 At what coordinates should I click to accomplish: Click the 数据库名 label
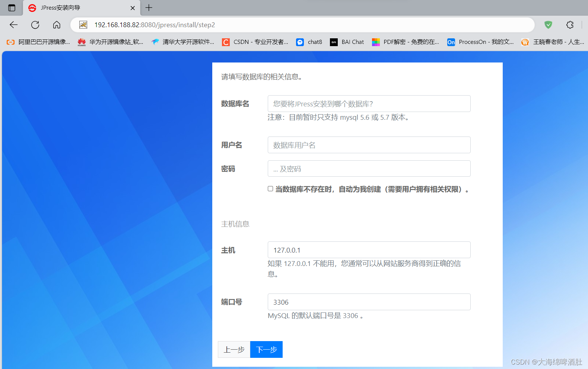click(x=235, y=104)
